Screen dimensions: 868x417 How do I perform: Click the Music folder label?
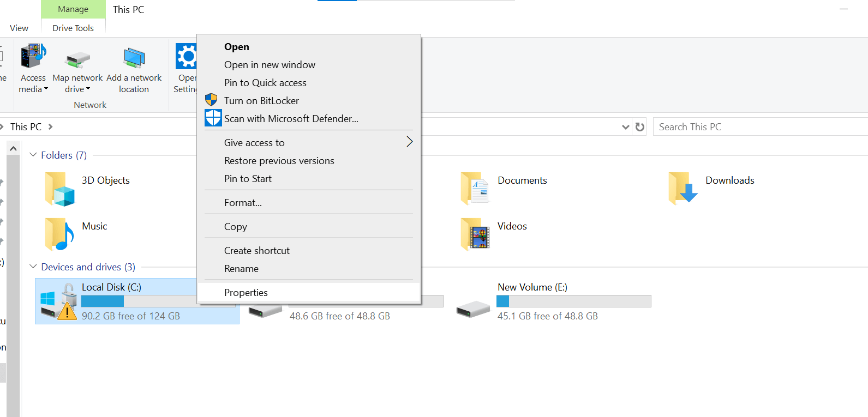94,226
